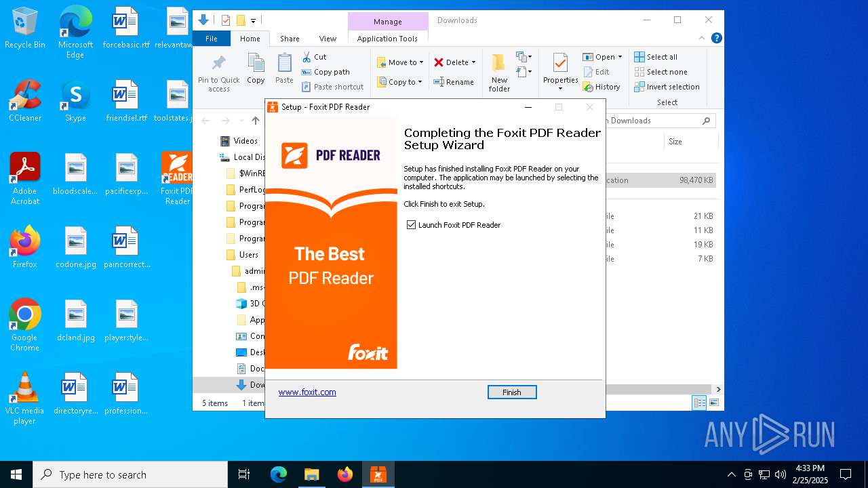
Task: Select Videos in navigation tree
Action: [239, 141]
